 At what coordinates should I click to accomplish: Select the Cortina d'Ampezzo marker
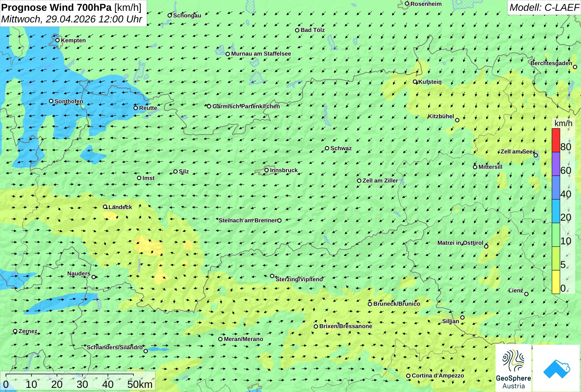pos(408,376)
